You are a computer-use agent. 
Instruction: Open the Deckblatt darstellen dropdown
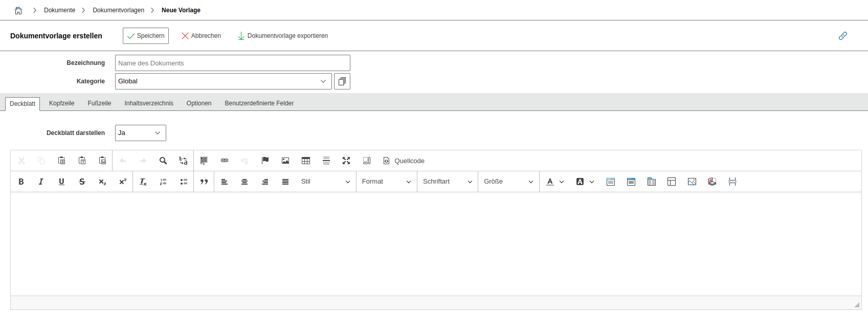pos(140,133)
